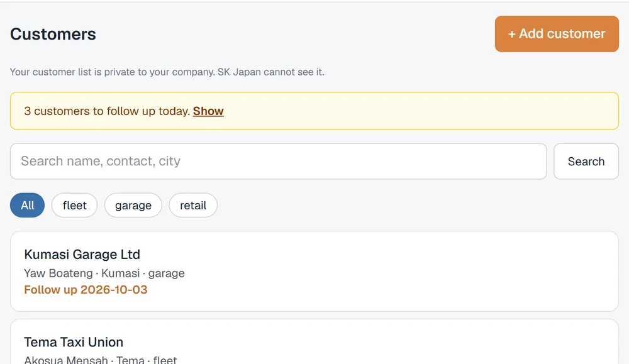The image size is (629, 364).
Task: Filter customers by garage
Action: point(133,205)
